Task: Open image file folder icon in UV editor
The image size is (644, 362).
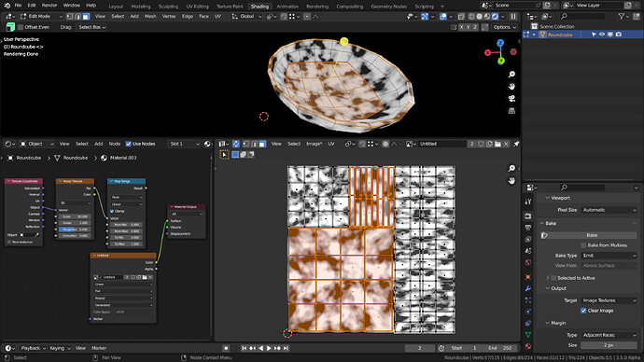Action: point(497,144)
